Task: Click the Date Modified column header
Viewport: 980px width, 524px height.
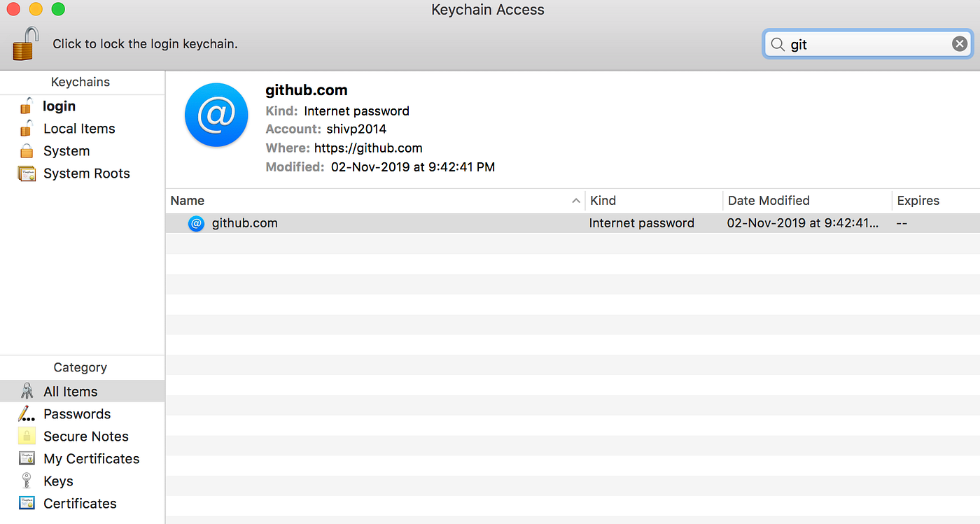Action: click(768, 200)
